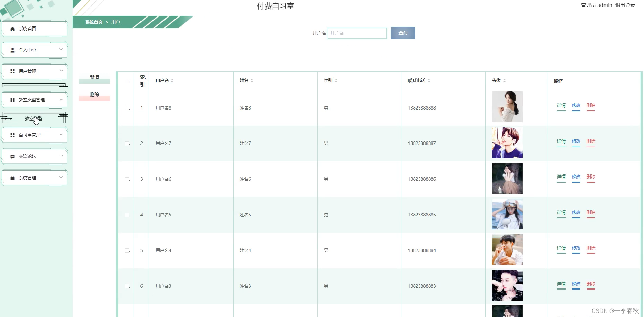644x317 pixels.
Task: Click the sort arrows on 用户名 column
Action: (172, 80)
